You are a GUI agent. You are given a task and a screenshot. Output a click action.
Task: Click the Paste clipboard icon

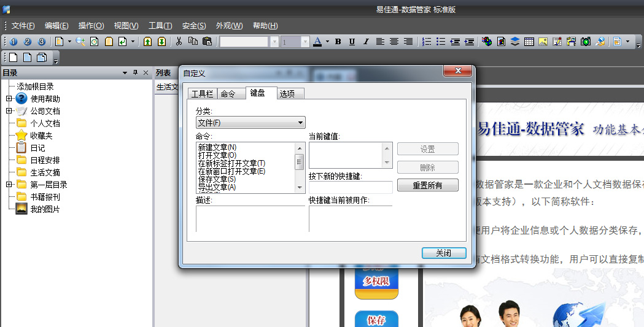(x=207, y=42)
